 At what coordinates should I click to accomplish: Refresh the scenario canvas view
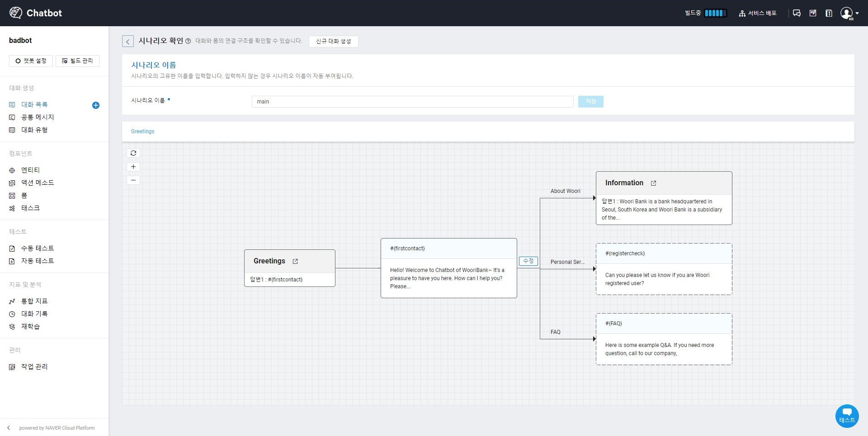133,153
